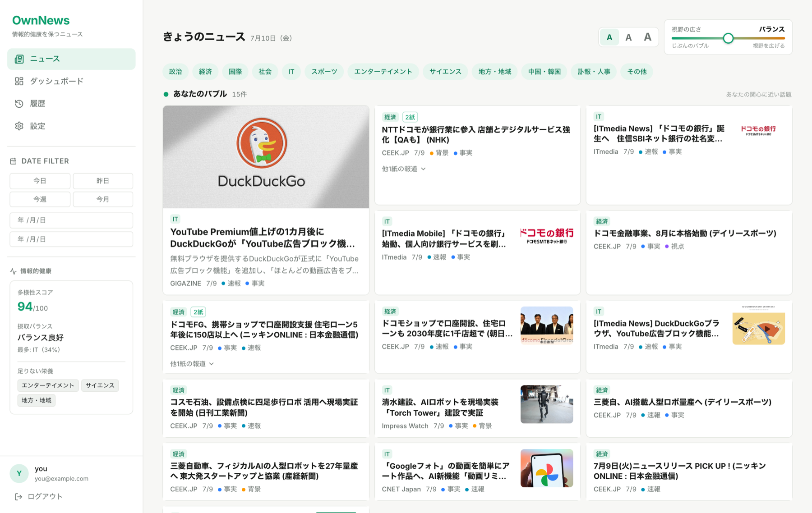The width and height of the screenshot is (812, 513).
Task: Click the logout arrow icon
Action: 18,497
